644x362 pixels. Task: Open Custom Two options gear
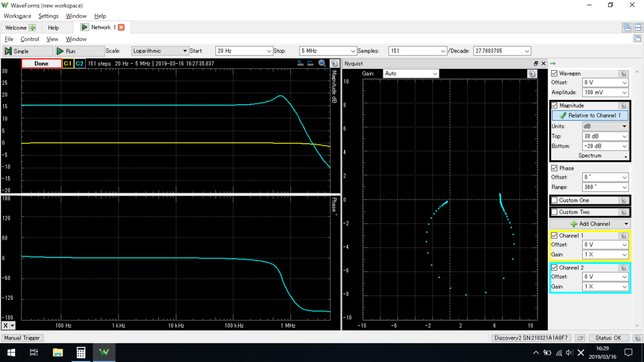pyautogui.click(x=623, y=212)
